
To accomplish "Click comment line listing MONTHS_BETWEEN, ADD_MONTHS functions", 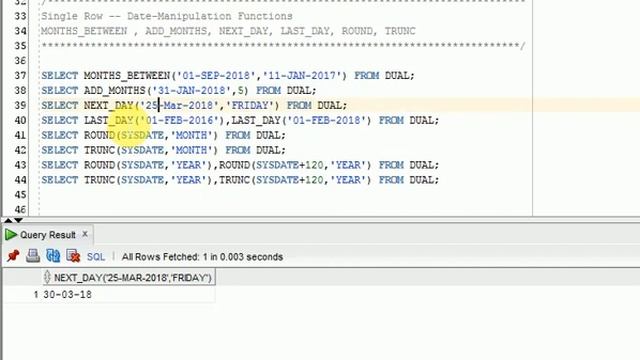I will tap(228, 31).
